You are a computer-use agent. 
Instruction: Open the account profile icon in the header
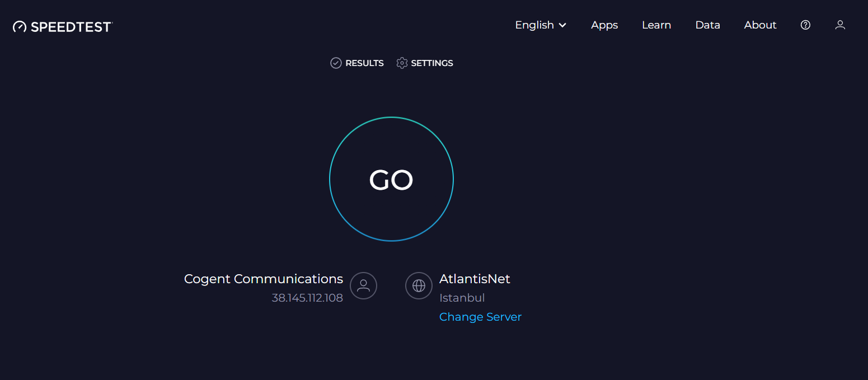tap(840, 25)
